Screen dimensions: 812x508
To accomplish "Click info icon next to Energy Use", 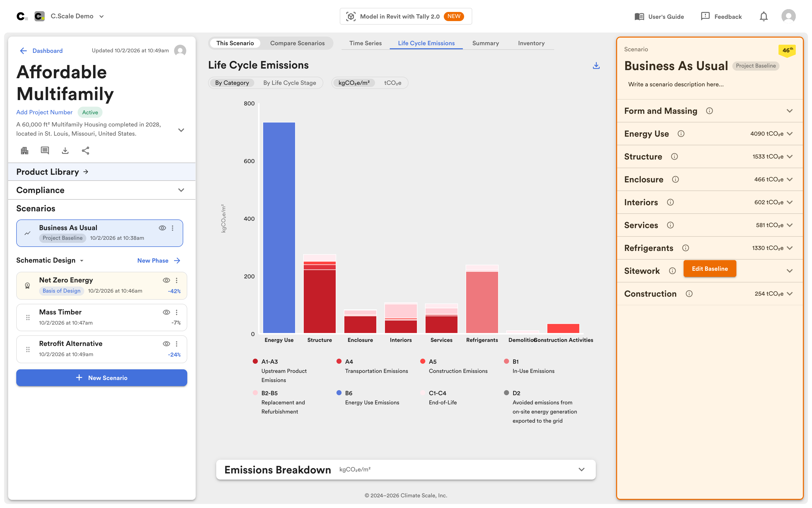I will coord(681,134).
